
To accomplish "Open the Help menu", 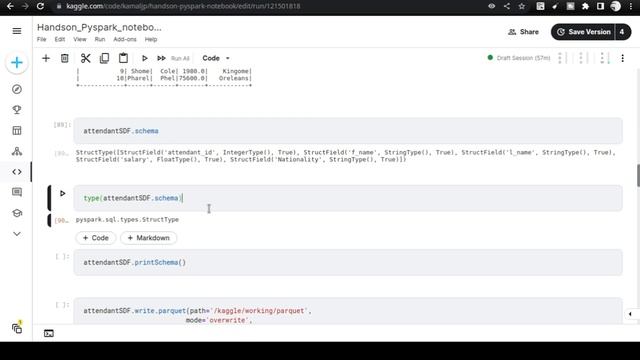I will 151,40.
